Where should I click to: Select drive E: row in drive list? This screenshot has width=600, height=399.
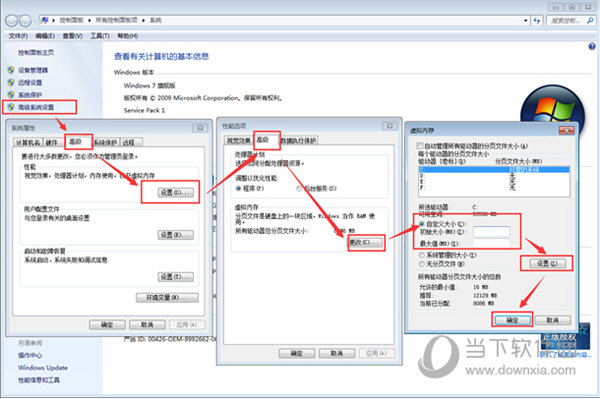[x=494, y=181]
